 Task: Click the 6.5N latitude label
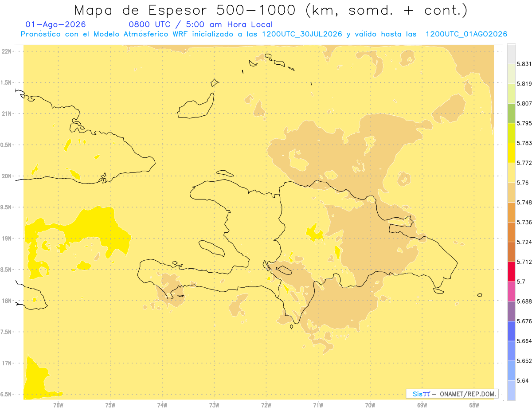tap(7, 395)
